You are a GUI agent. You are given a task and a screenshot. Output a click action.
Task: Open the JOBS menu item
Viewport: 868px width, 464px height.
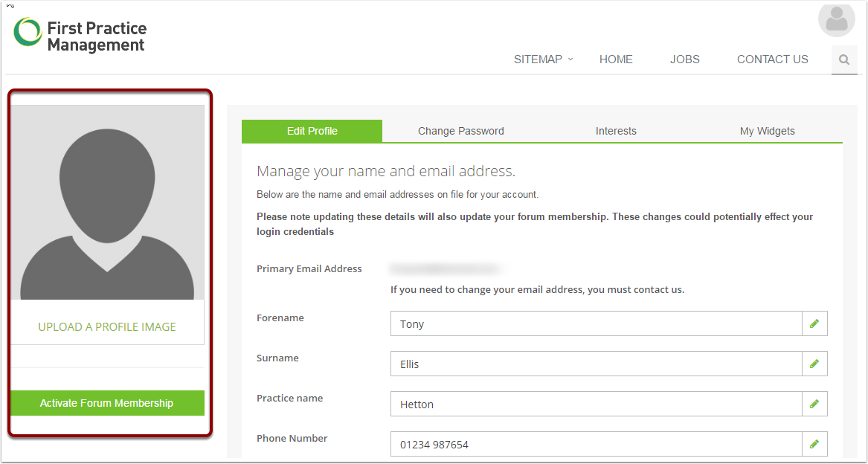pyautogui.click(x=684, y=59)
